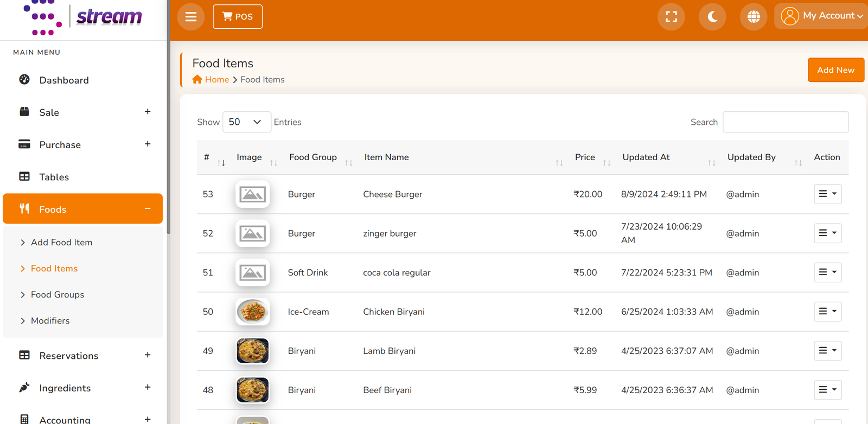Viewport: 868px width, 424px height.
Task: Click the Search input field
Action: point(786,122)
